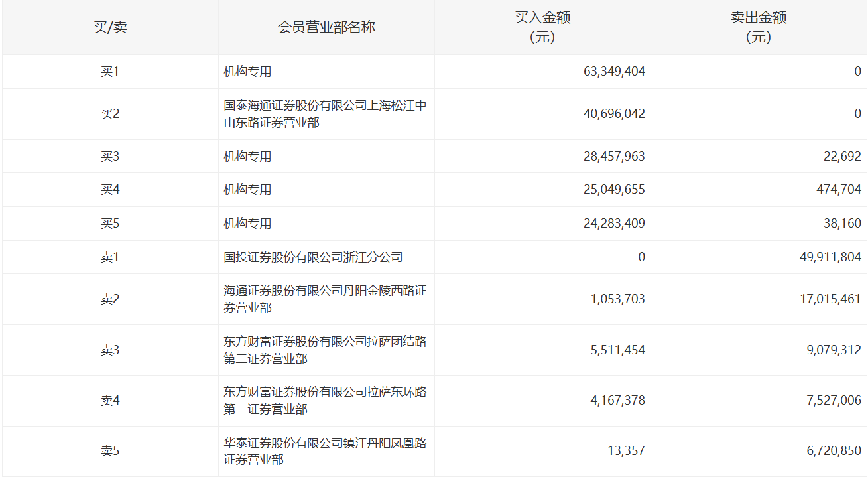
Task: Click 机构专用 in the 买5 row
Action: click(x=247, y=224)
